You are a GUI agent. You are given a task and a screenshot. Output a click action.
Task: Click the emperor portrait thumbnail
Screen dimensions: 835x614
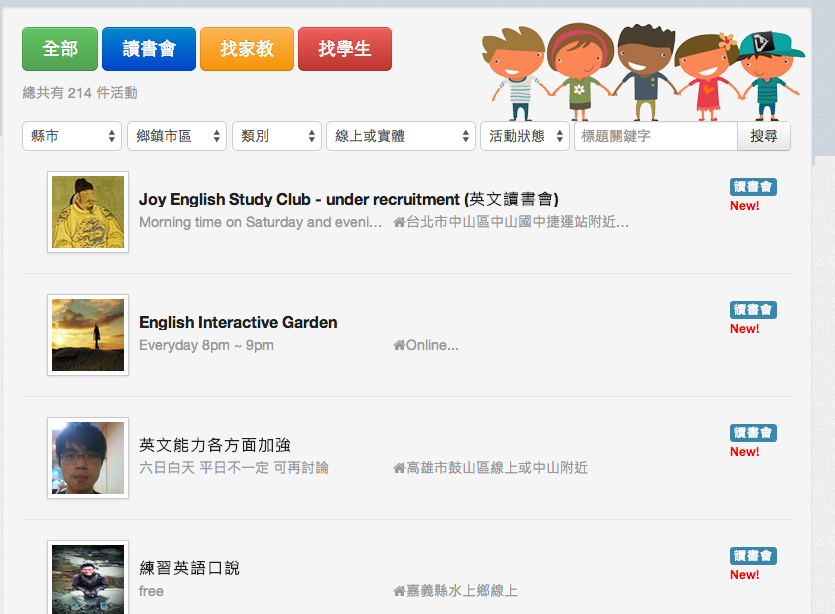(x=88, y=212)
